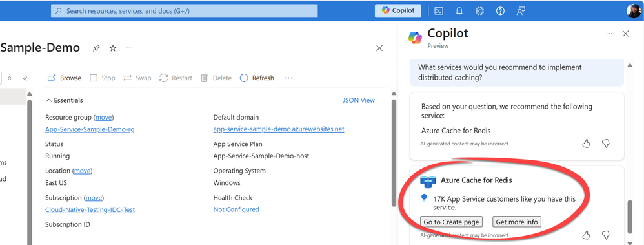Pin the Sample-Demo resource to dashboard
644x245 pixels.
[x=96, y=48]
